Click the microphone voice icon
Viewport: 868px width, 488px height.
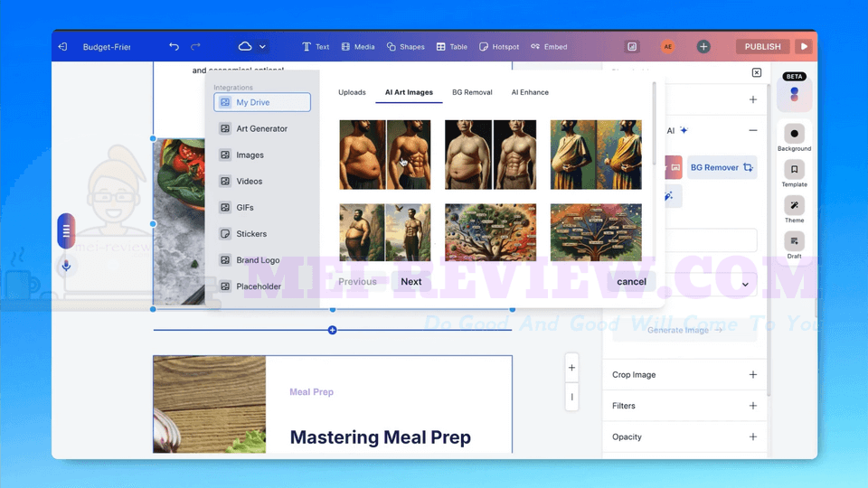pyautogui.click(x=66, y=266)
